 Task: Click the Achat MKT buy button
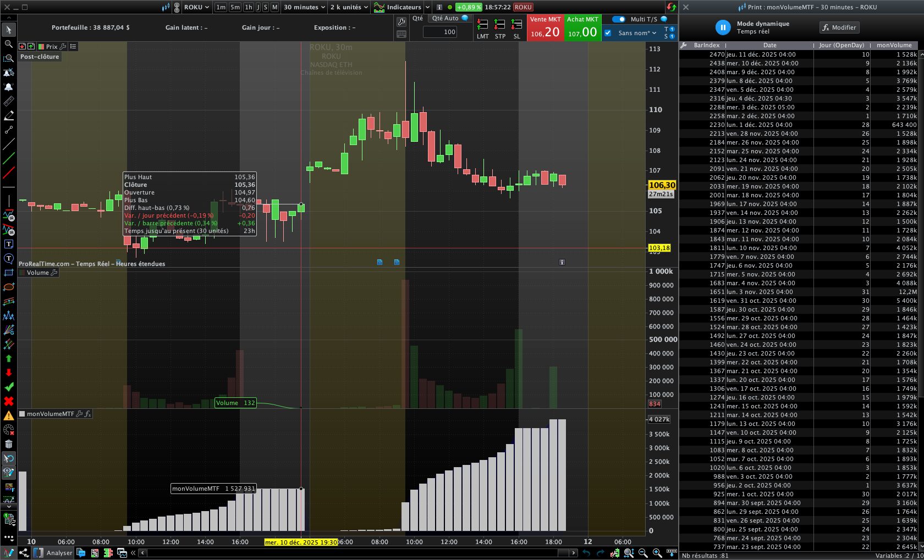coord(582,27)
